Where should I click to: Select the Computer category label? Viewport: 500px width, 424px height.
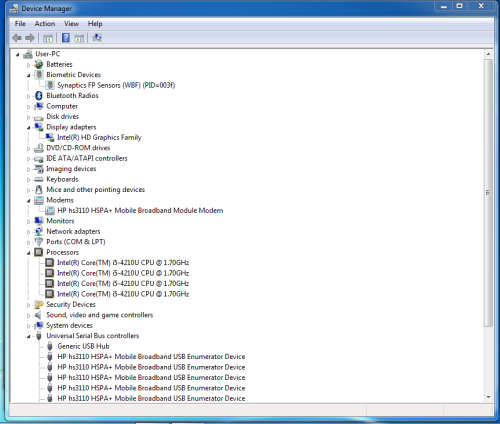pos(62,106)
